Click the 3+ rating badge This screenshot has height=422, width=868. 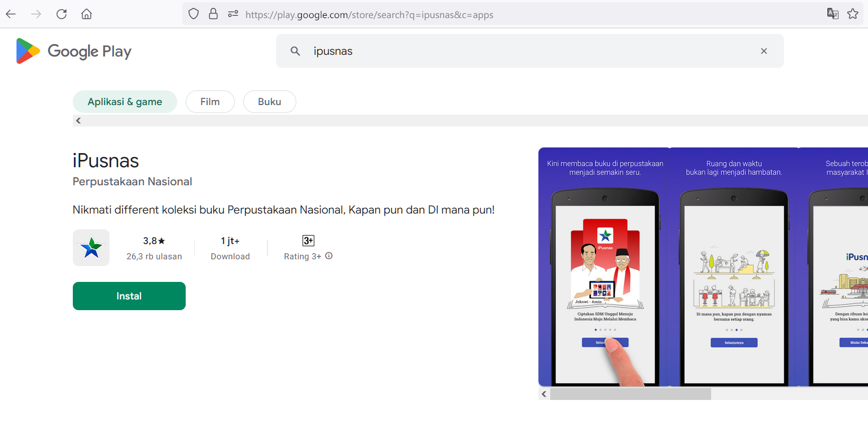coord(308,241)
